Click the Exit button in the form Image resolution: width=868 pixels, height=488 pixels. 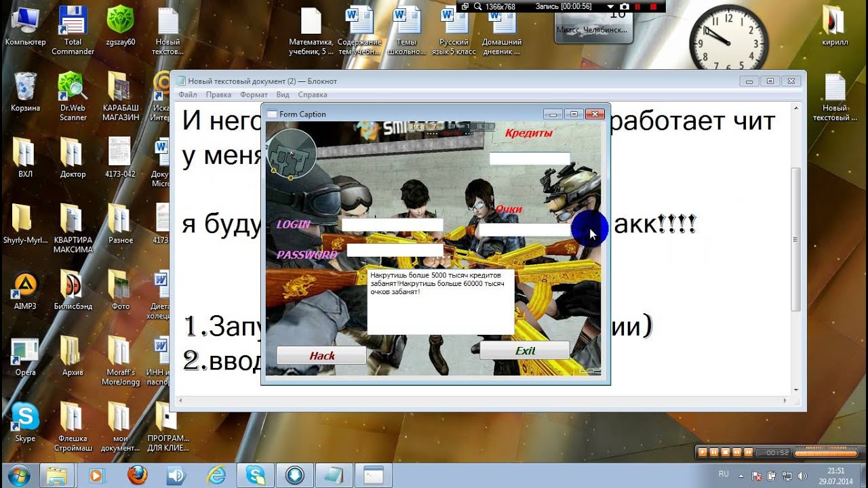click(x=524, y=350)
